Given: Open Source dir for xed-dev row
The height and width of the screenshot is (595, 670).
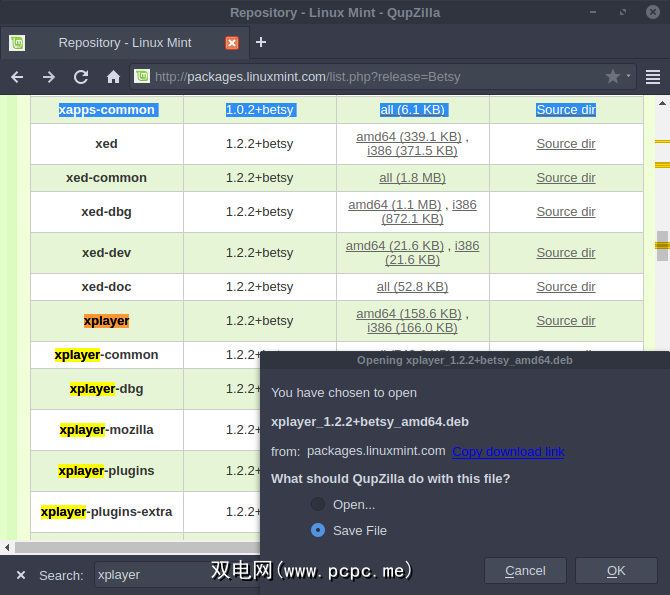Looking at the screenshot, I should click(x=566, y=253).
